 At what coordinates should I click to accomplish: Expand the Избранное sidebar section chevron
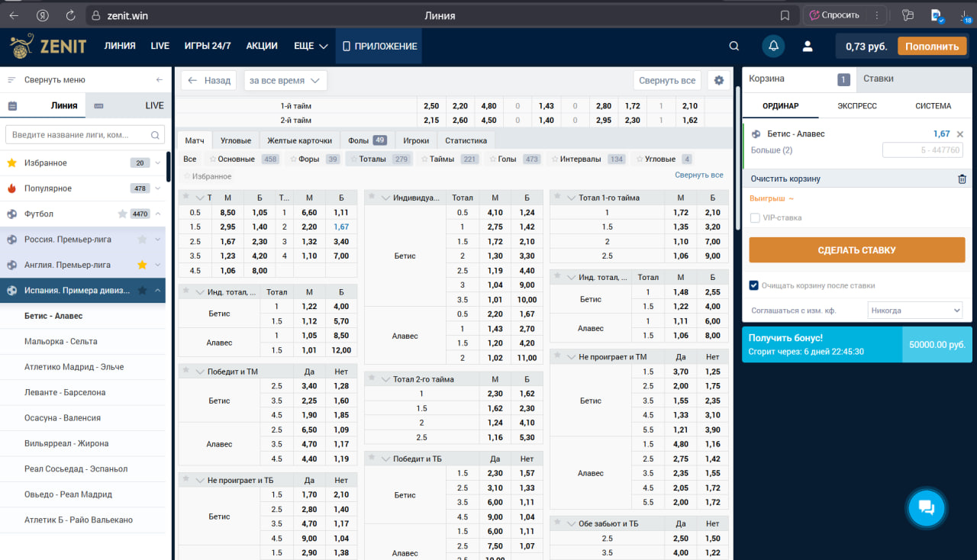tap(158, 163)
